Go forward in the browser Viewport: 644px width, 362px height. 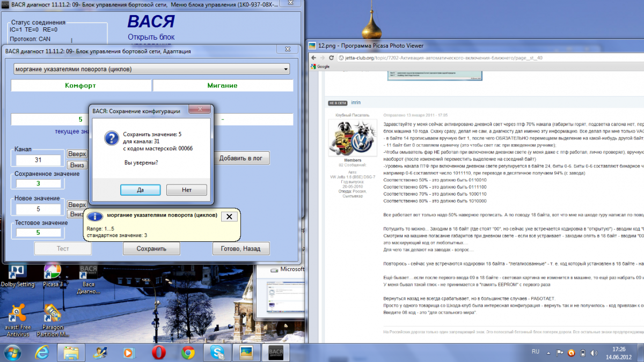[323, 57]
